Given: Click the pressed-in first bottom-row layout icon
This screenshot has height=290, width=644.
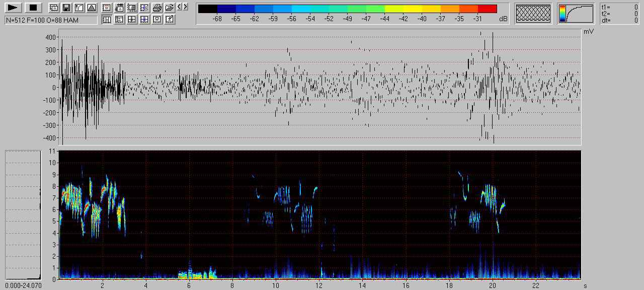Looking at the screenshot, I should click(x=107, y=20).
